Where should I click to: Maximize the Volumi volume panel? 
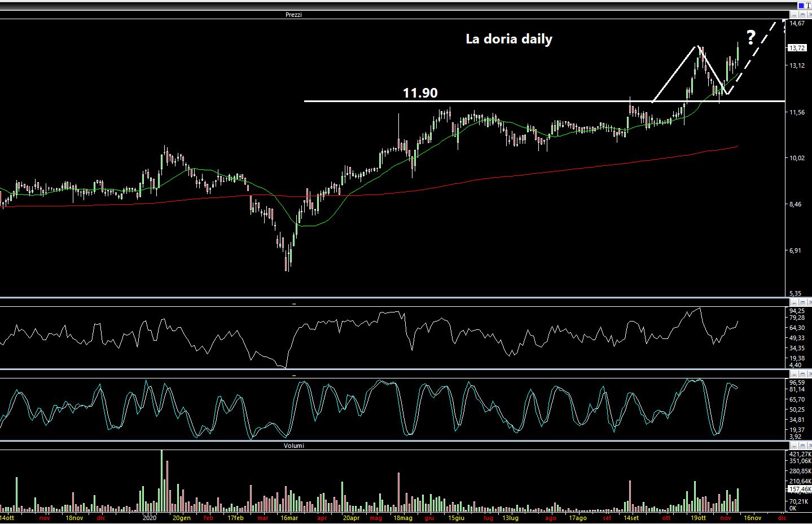point(801,446)
